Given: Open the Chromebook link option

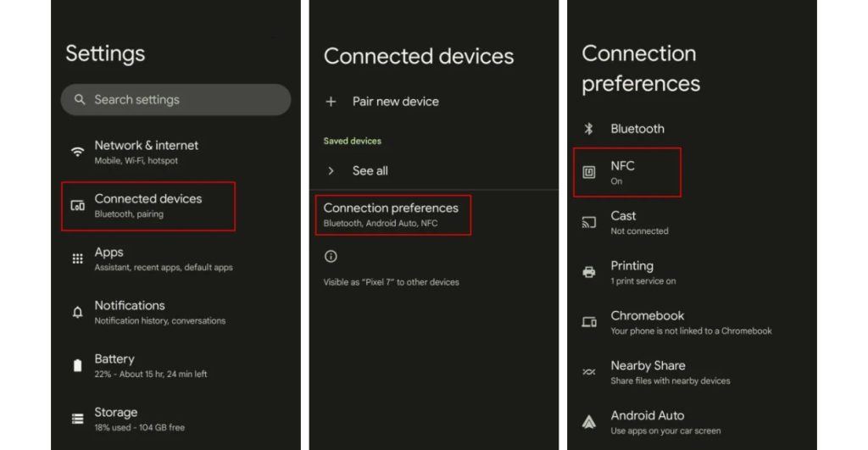Looking at the screenshot, I should tap(692, 322).
